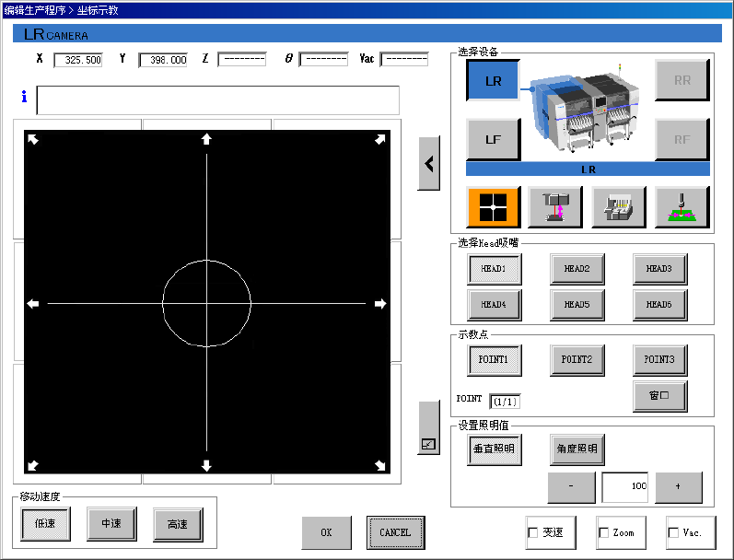Click the Y coordinate field 398.000
This screenshot has width=734, height=560.
point(163,60)
